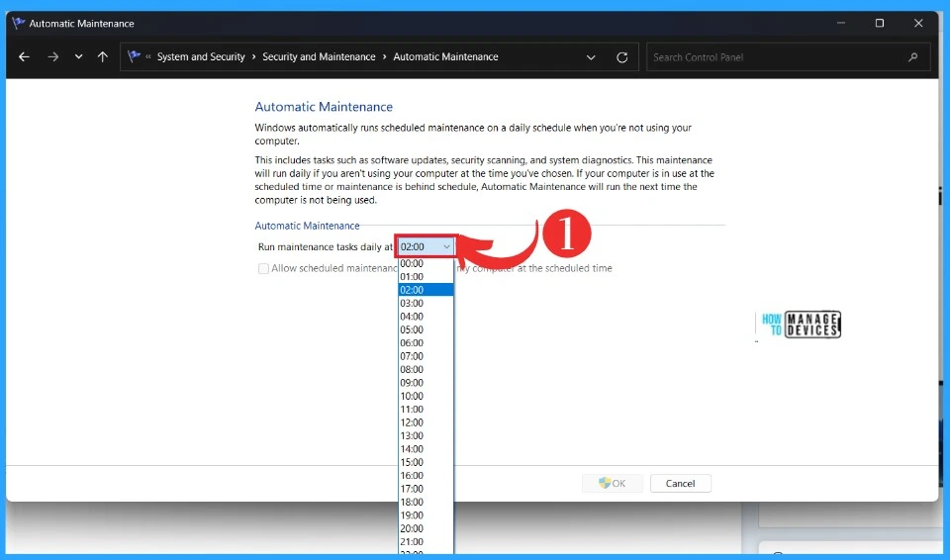950x560 pixels.
Task: Click the Automatic Maintenance breadcrumb
Action: [x=445, y=57]
